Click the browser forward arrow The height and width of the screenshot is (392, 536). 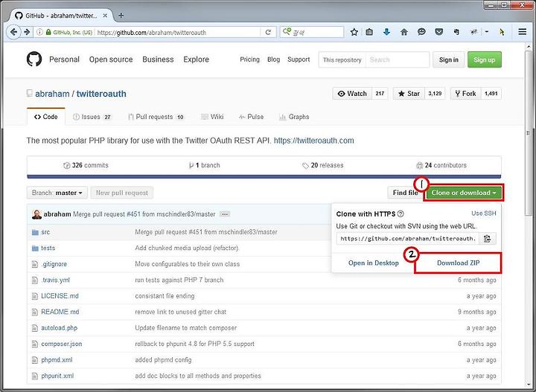tap(27, 32)
